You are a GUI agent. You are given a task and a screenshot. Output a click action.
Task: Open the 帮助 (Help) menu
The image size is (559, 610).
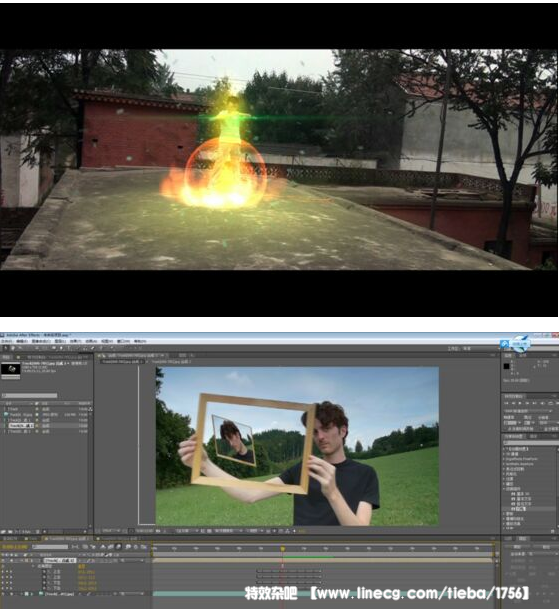pos(140,341)
